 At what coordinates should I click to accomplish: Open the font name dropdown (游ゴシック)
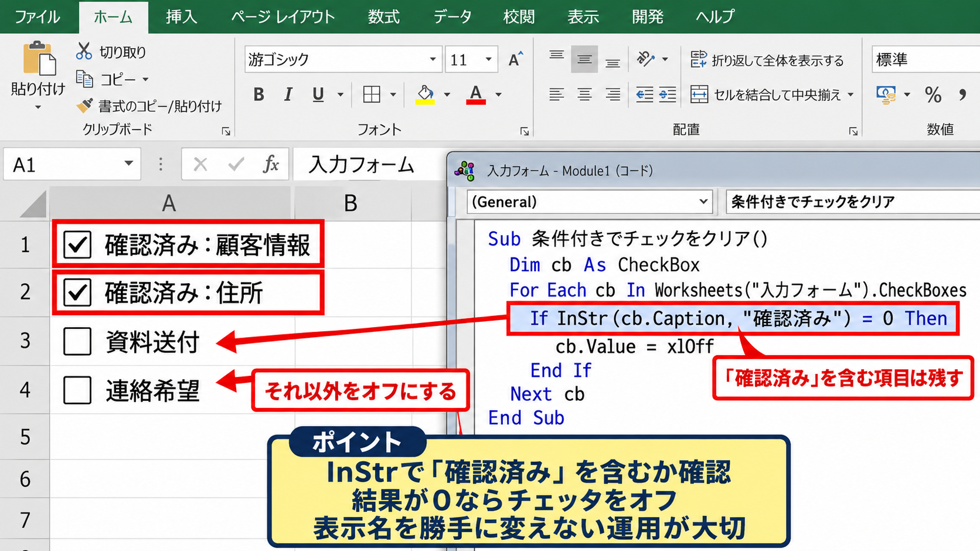[x=433, y=59]
